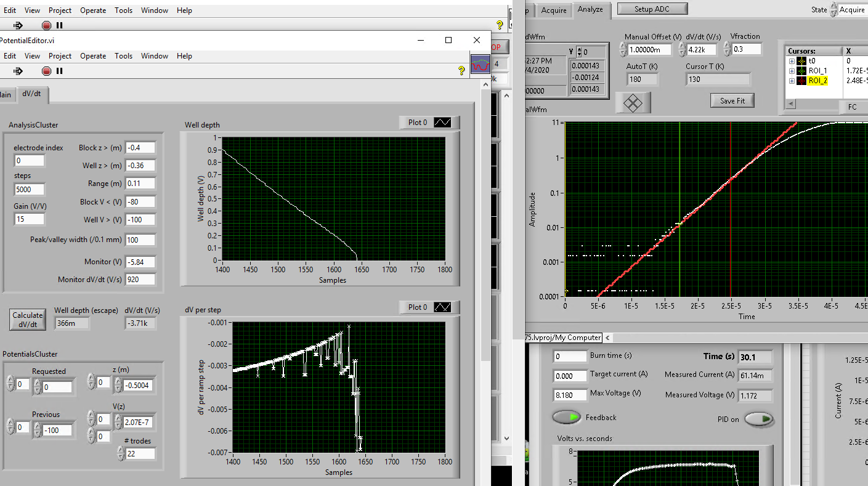Click the PotentialEditor VI icon thumbnail
This screenshot has height=486, width=868.
481,64
